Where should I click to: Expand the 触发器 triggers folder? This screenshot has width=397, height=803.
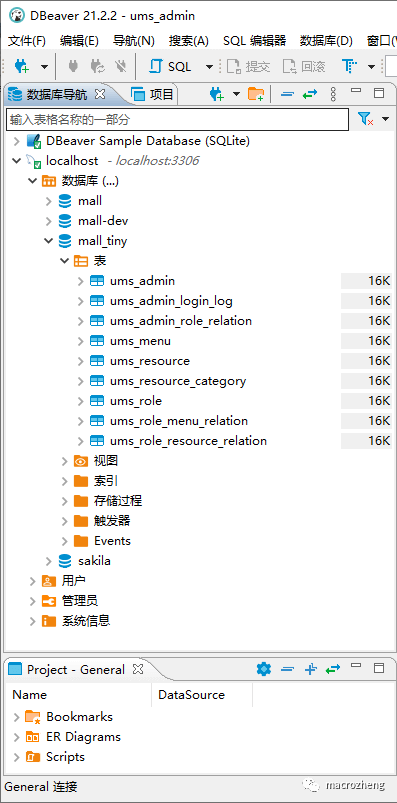pyautogui.click(x=64, y=521)
